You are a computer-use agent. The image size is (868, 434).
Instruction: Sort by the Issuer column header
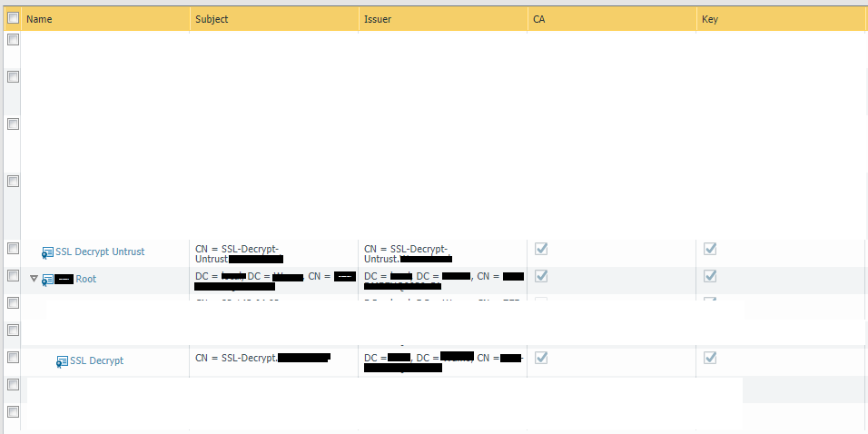click(x=443, y=19)
